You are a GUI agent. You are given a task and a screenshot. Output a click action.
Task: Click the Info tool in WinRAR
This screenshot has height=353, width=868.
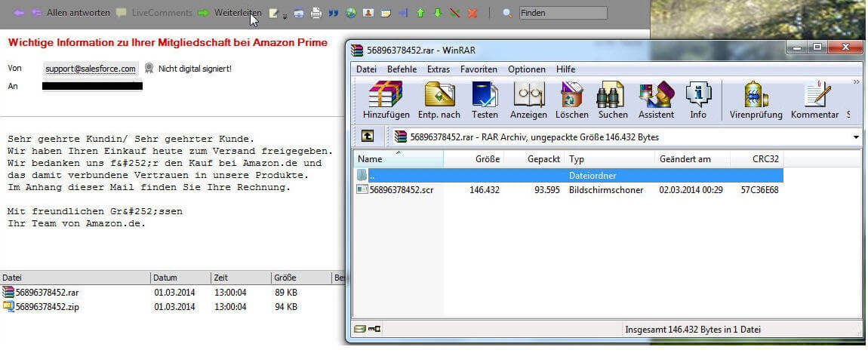(698, 100)
